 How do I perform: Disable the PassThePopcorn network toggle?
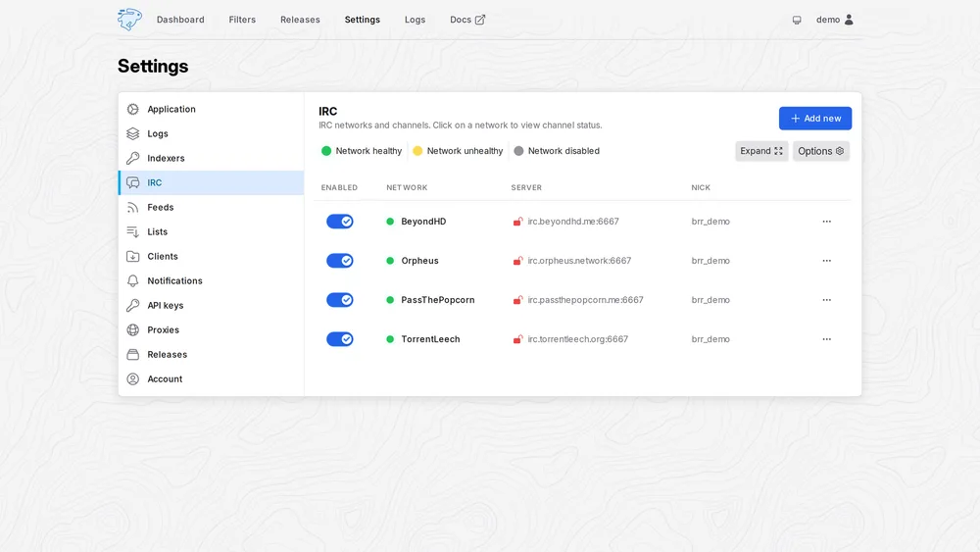[340, 300]
